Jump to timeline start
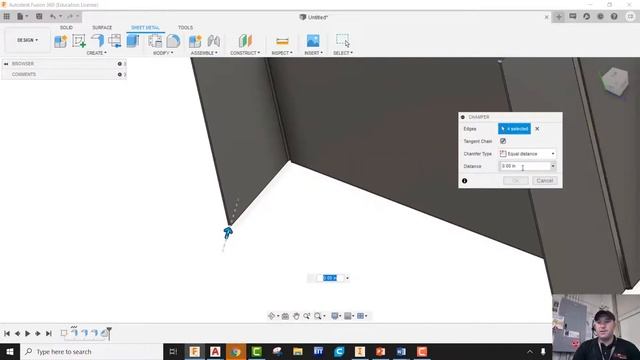 pyautogui.click(x=7, y=333)
